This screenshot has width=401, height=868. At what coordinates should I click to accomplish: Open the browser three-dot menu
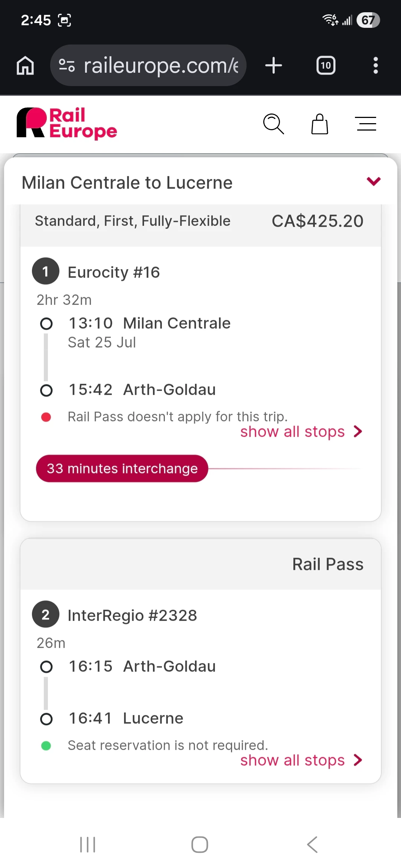click(x=375, y=66)
